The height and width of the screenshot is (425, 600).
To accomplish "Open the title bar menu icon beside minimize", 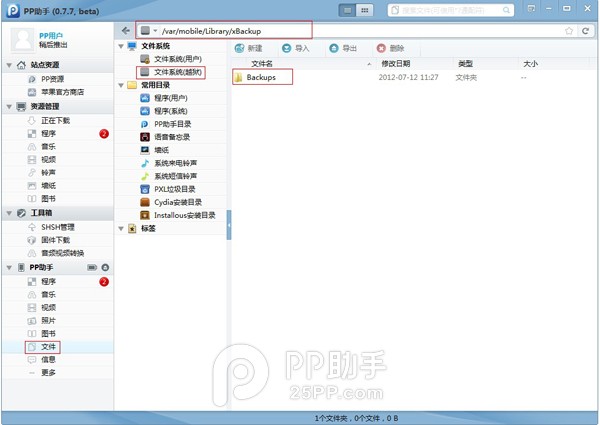I will click(531, 8).
